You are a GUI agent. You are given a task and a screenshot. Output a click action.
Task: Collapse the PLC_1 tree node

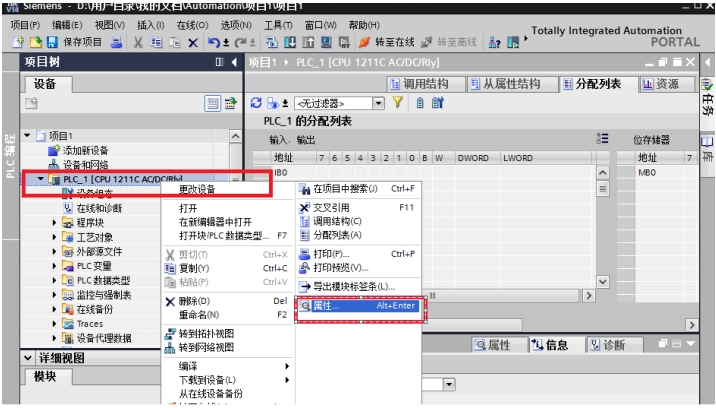[x=41, y=179]
